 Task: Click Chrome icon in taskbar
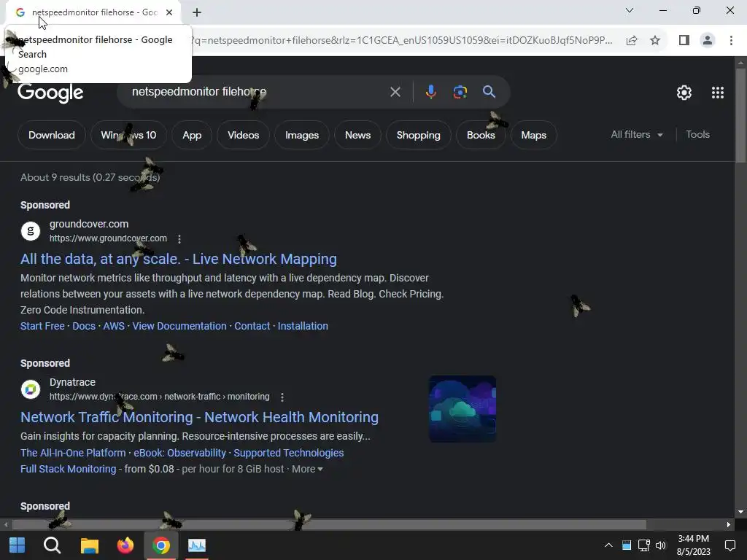pyautogui.click(x=161, y=545)
